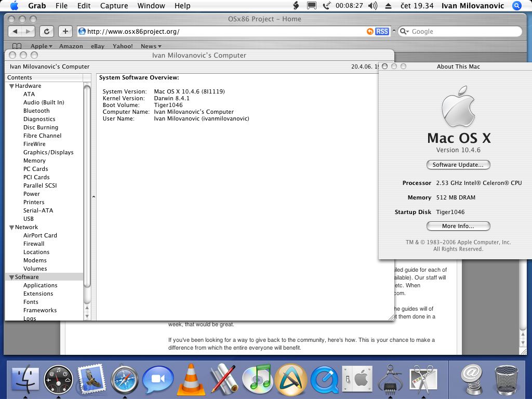Open the Yahoo! bookmark link
Viewport: 532px width, 399px height.
pyautogui.click(x=123, y=46)
